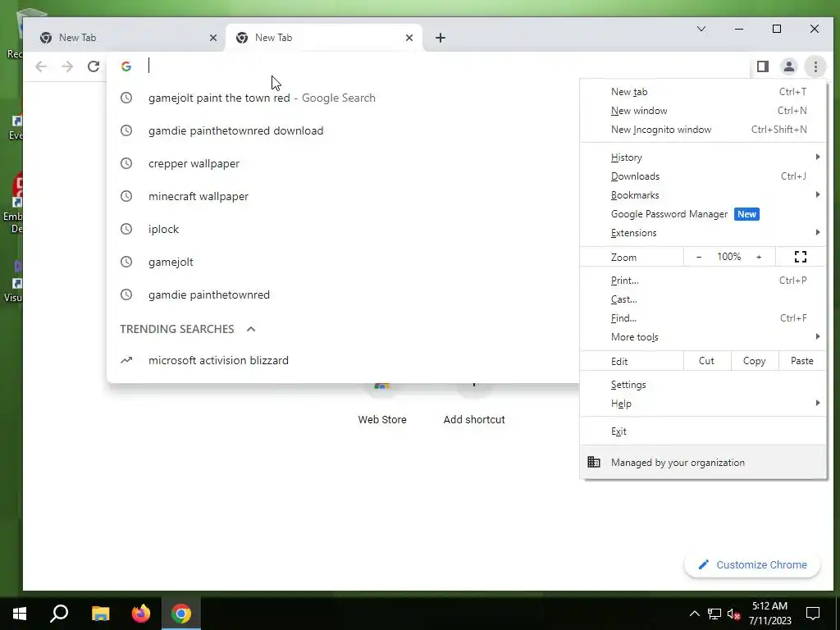Image resolution: width=840 pixels, height=630 pixels.
Task: Open the Web Store shortcut
Action: tap(382, 407)
